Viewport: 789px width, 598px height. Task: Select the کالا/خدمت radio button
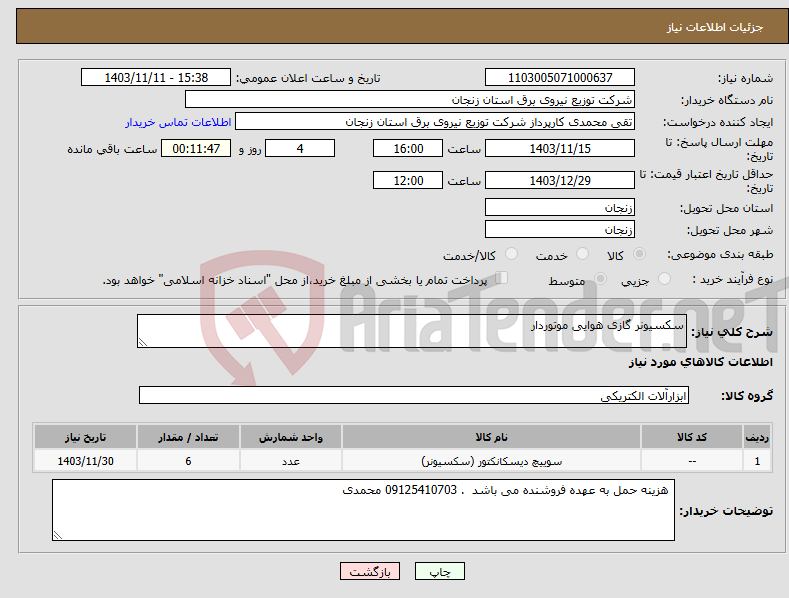511,254
